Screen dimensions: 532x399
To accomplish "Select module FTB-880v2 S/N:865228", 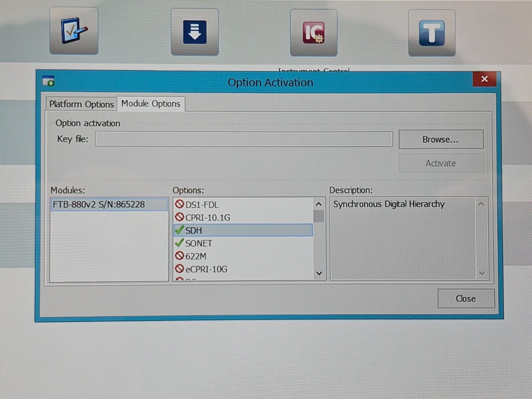I will tap(109, 204).
